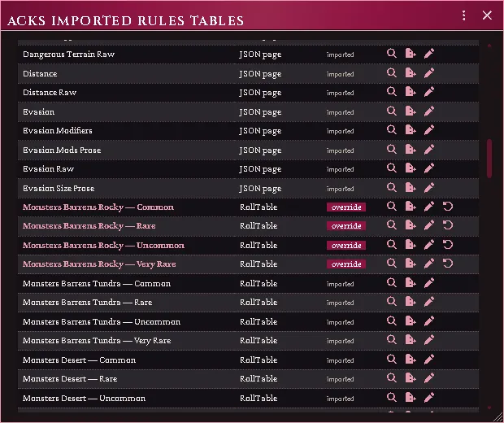This screenshot has width=504, height=423.
Task: Select 'Monsters Barrens Tundra — Common' name
Action: point(97,283)
